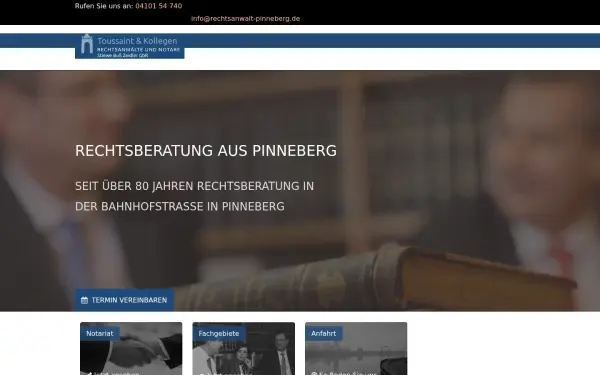The image size is (600, 375).
Task: Open the info@rechtsanwalt-pinneberg.de email link
Action: coord(245,18)
